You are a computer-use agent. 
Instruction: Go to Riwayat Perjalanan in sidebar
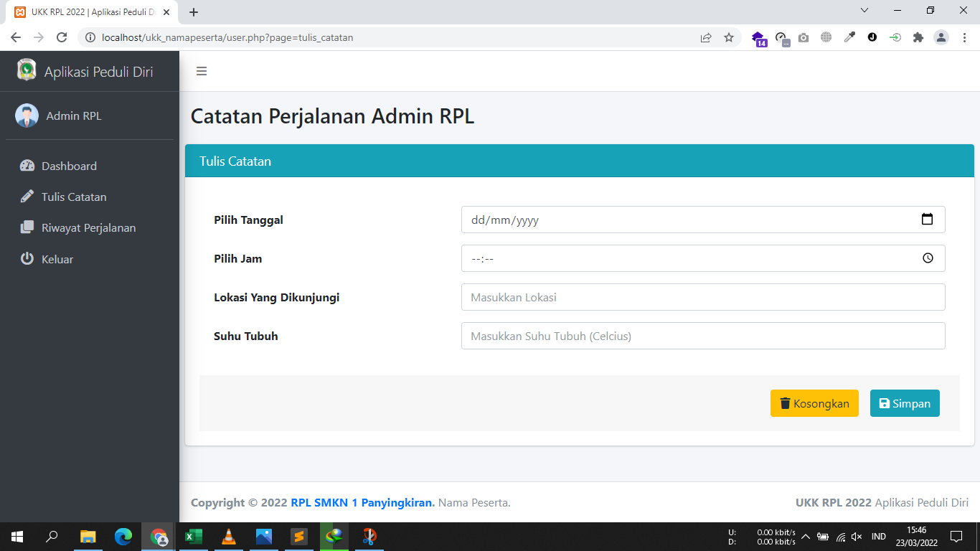[x=88, y=227]
